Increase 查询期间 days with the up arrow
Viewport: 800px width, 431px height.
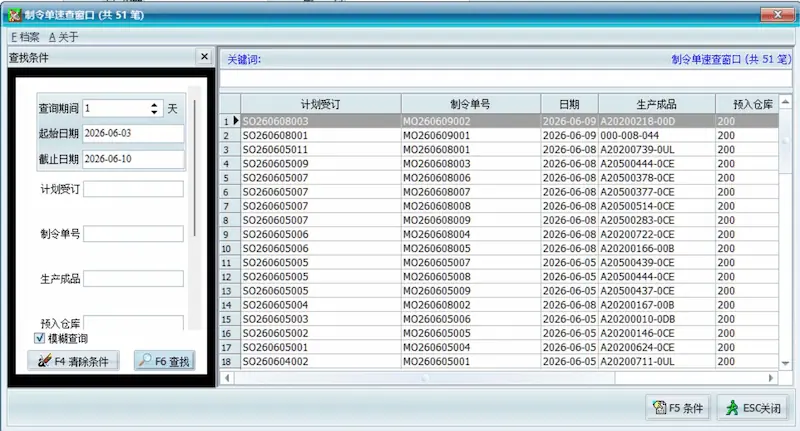[x=154, y=105]
